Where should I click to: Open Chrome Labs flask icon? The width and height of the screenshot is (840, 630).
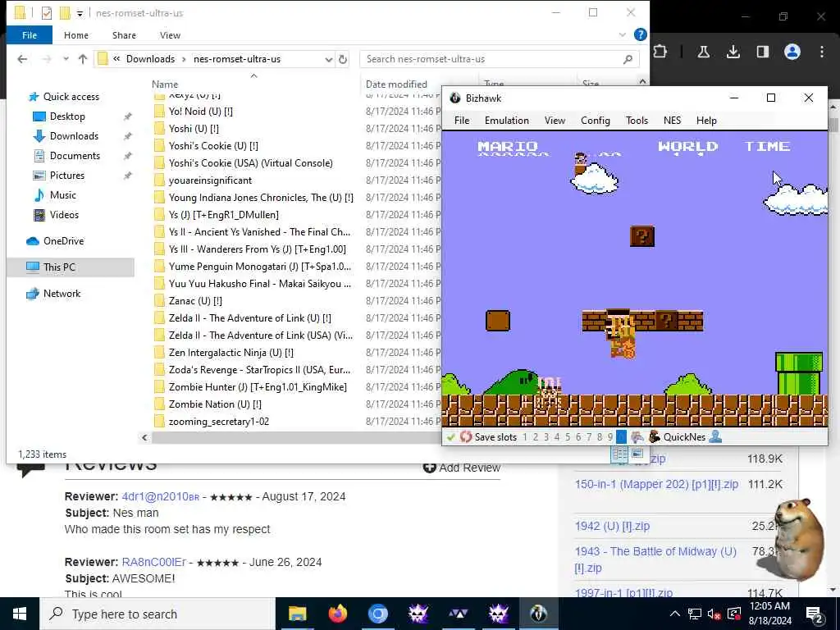[x=703, y=52]
